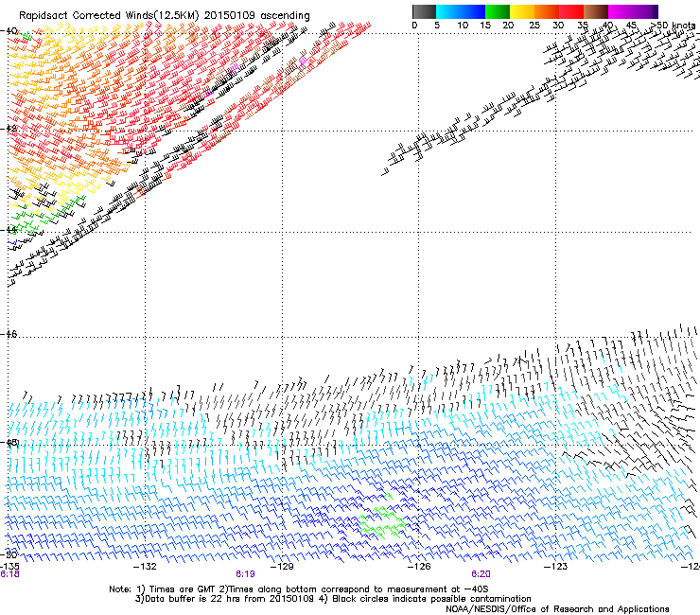Select the green 15-20 knots legend segment

pyautogui.click(x=498, y=11)
